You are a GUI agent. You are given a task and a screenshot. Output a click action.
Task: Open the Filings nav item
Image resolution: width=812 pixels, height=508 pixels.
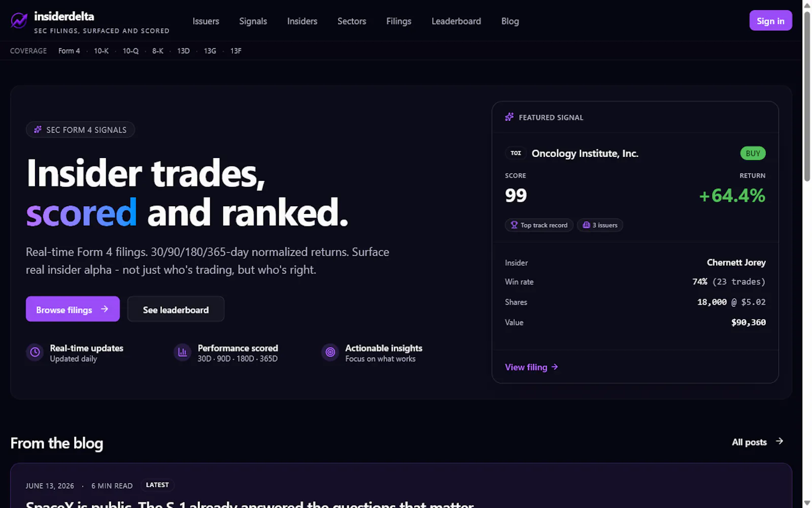(x=399, y=21)
